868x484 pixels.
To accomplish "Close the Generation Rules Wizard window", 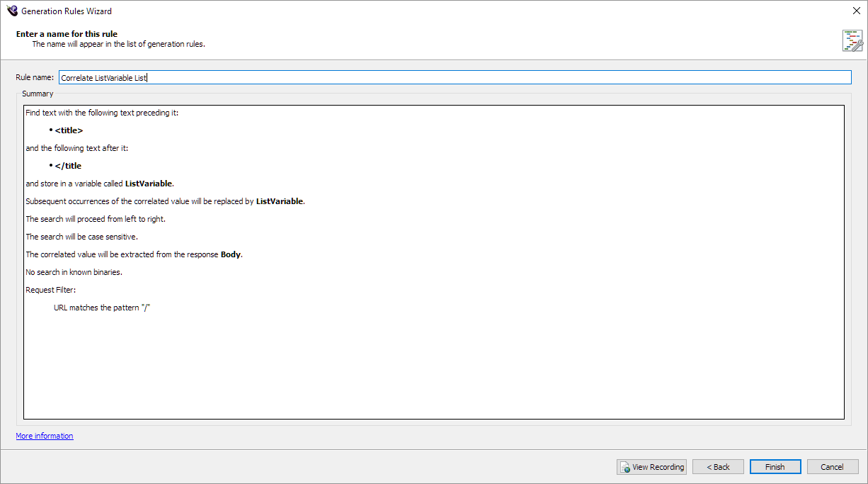I will pos(857,11).
